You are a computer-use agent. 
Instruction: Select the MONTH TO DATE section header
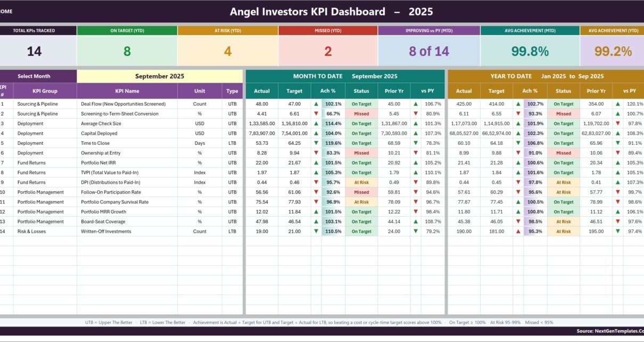tap(345, 76)
